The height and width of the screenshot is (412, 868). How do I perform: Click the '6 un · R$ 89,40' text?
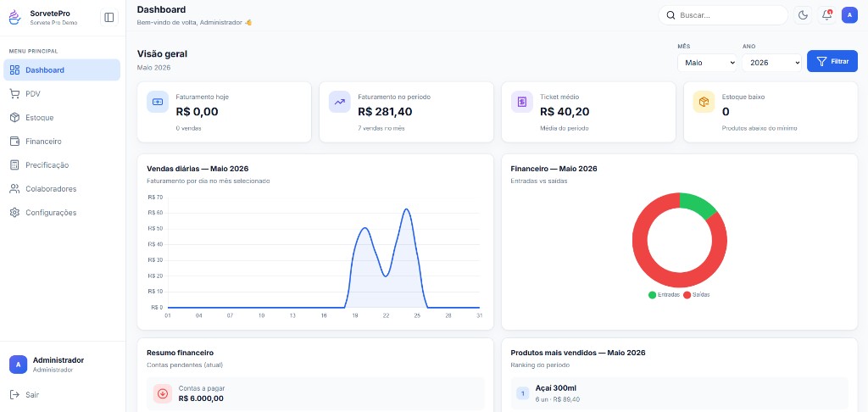pos(558,399)
